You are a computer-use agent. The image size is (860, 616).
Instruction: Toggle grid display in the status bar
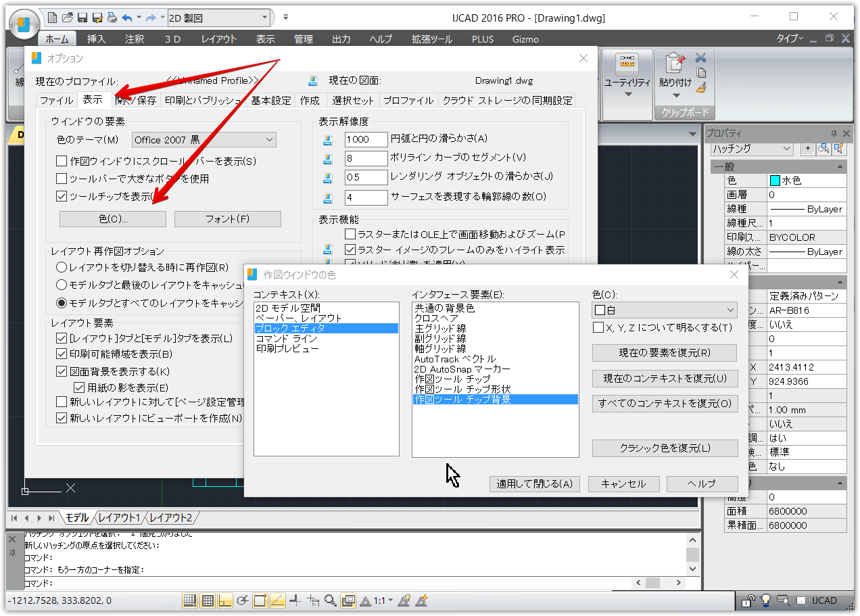tap(208, 600)
